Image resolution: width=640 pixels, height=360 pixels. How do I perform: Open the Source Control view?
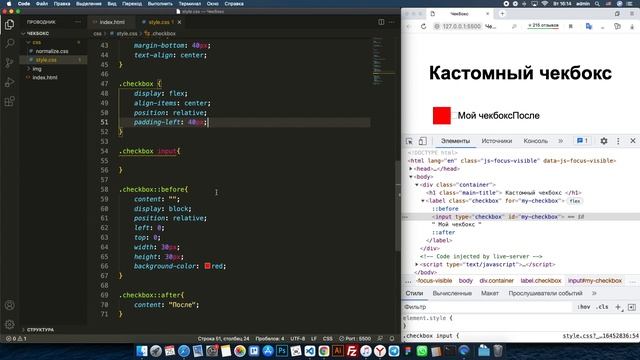coord(9,62)
